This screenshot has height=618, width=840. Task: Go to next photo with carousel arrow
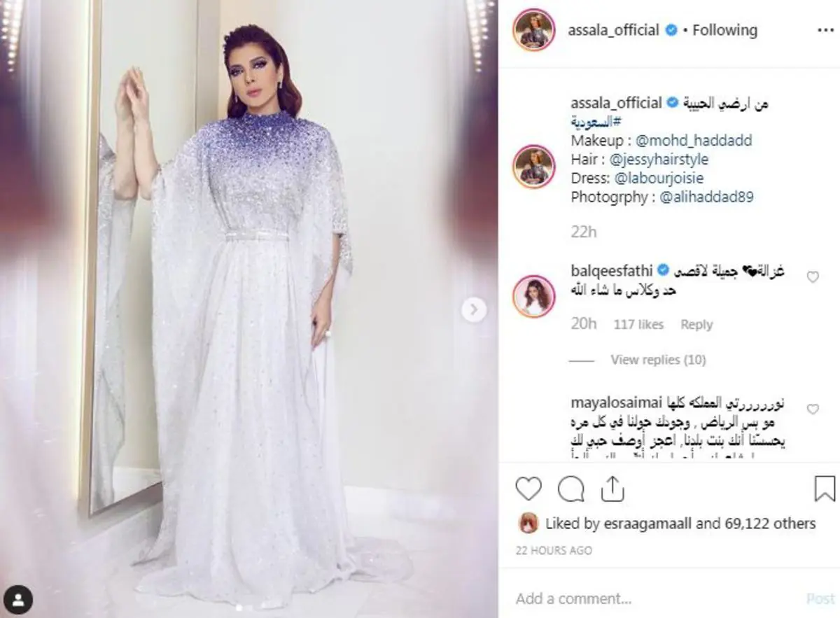tap(474, 309)
